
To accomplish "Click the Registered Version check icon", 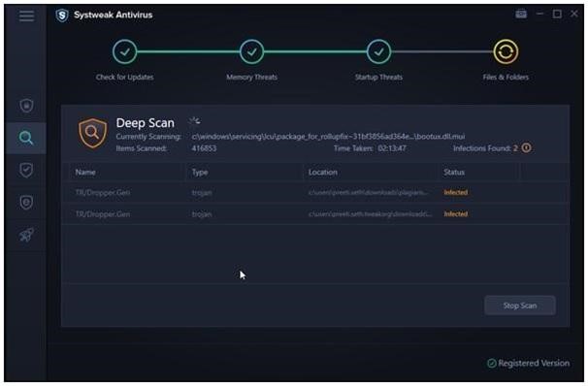I will click(x=491, y=363).
